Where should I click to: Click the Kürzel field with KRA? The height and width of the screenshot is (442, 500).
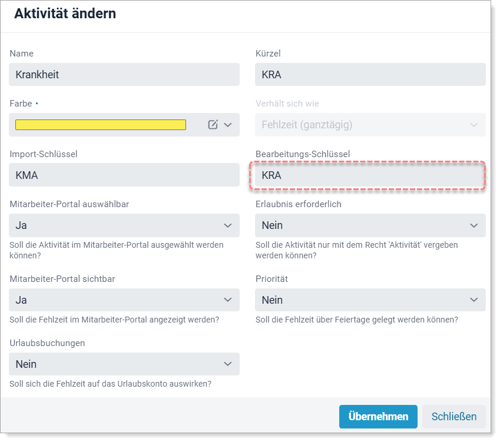tap(370, 75)
